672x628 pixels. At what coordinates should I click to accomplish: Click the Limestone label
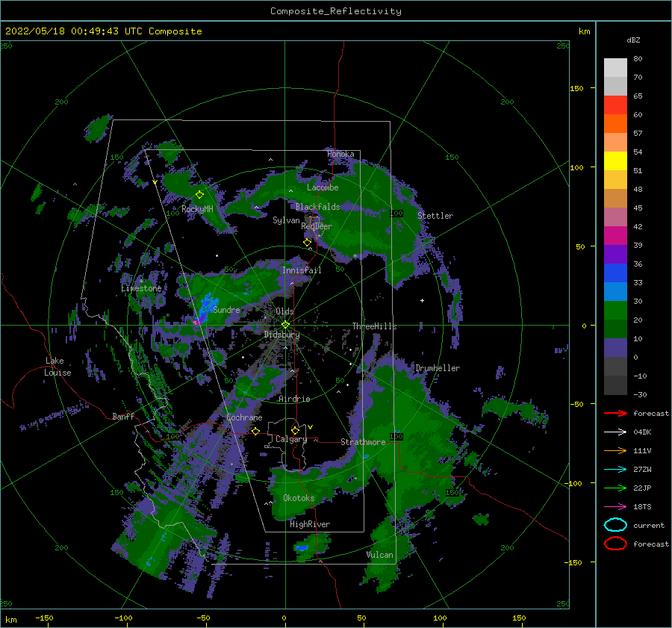(x=141, y=288)
